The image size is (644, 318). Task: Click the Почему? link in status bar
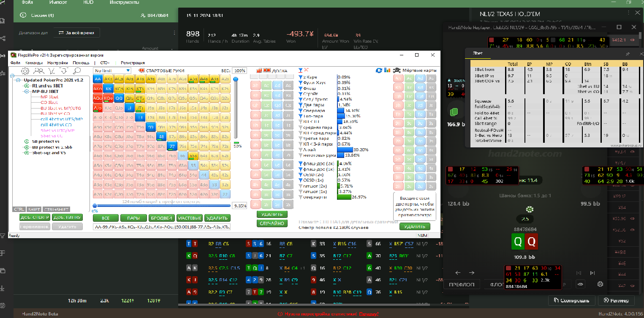point(369,314)
